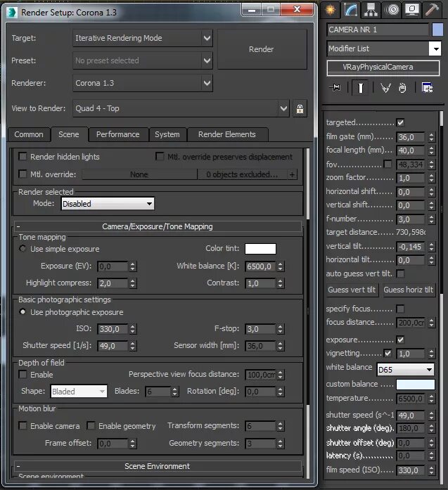The width and height of the screenshot is (448, 490).
Task: Toggle Show End Result icon
Action: click(361, 88)
